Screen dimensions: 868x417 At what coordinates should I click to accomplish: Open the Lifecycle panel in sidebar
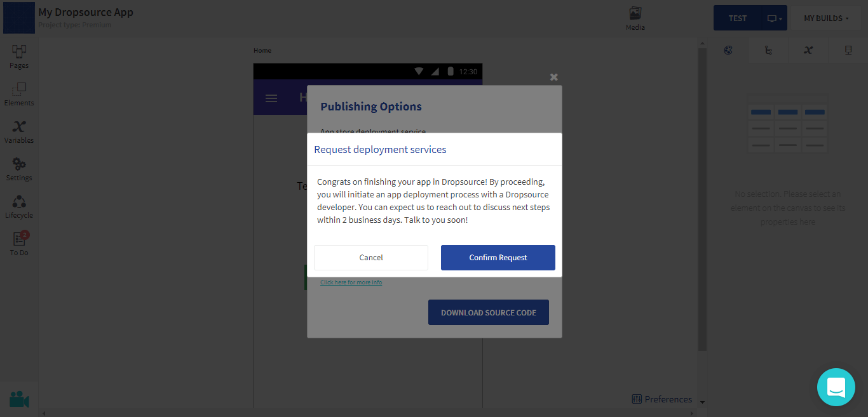click(x=19, y=206)
